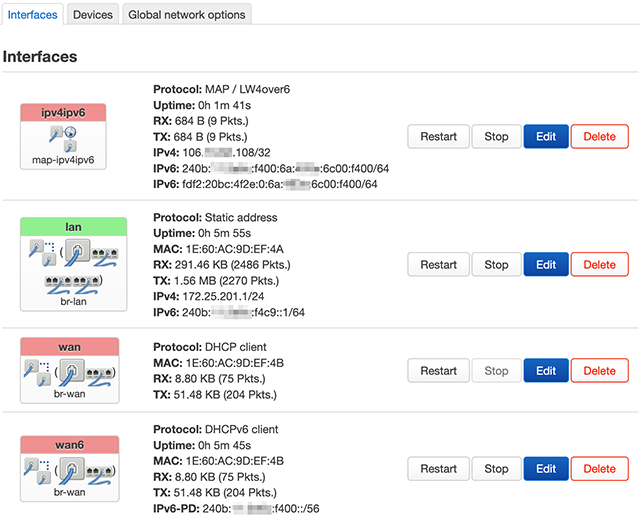Image resolution: width=640 pixels, height=522 pixels.
Task: Switch to the Devices tab
Action: click(93, 15)
